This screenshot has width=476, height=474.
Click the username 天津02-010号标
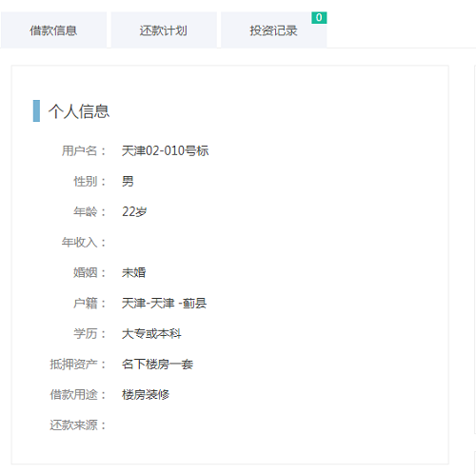click(x=165, y=150)
